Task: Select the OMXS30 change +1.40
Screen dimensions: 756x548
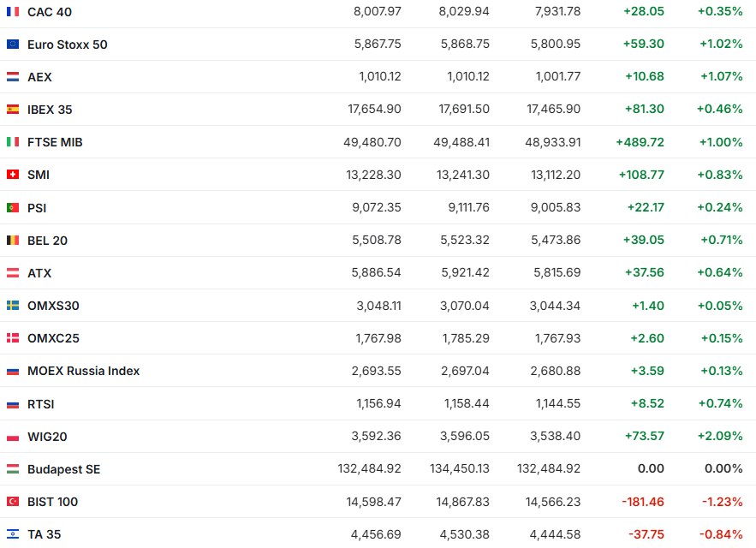Action: pos(648,306)
